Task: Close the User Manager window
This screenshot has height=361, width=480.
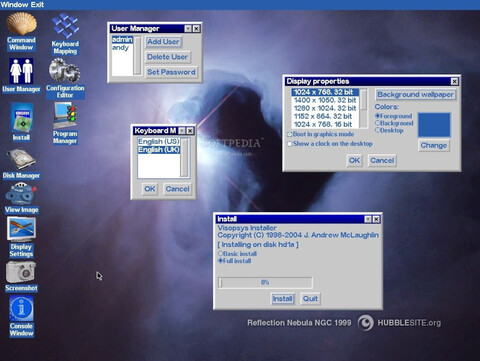Action: 196,29
